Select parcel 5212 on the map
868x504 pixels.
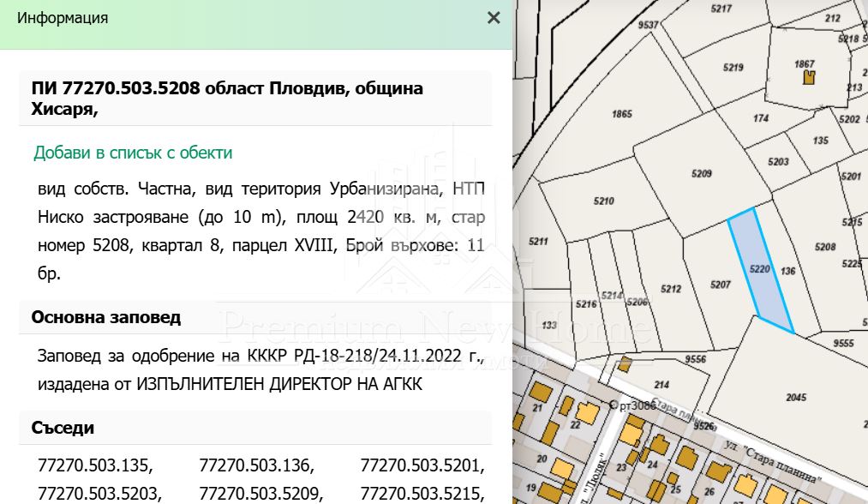tap(670, 288)
